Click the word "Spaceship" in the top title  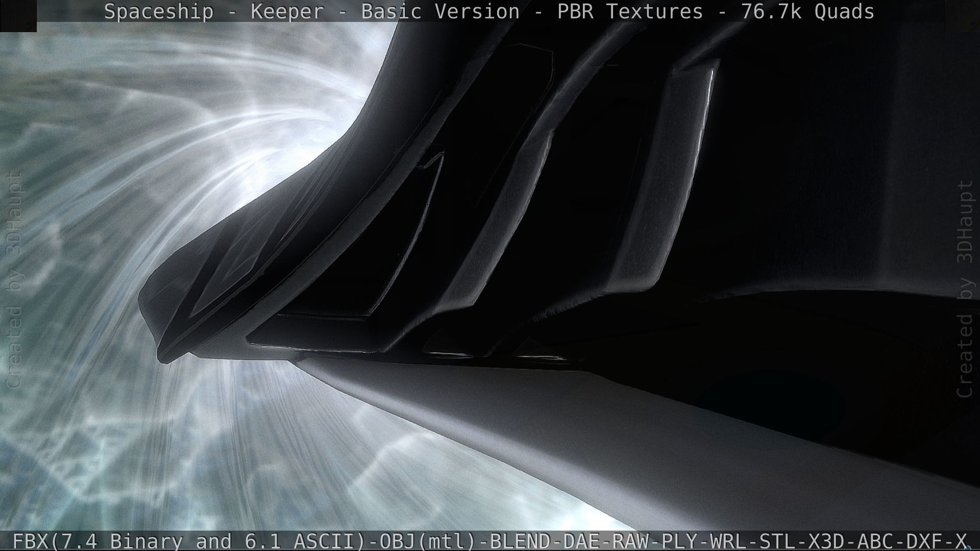(159, 11)
